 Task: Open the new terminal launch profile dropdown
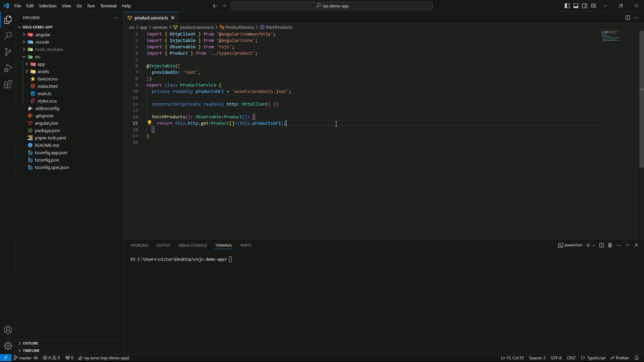tap(594, 245)
